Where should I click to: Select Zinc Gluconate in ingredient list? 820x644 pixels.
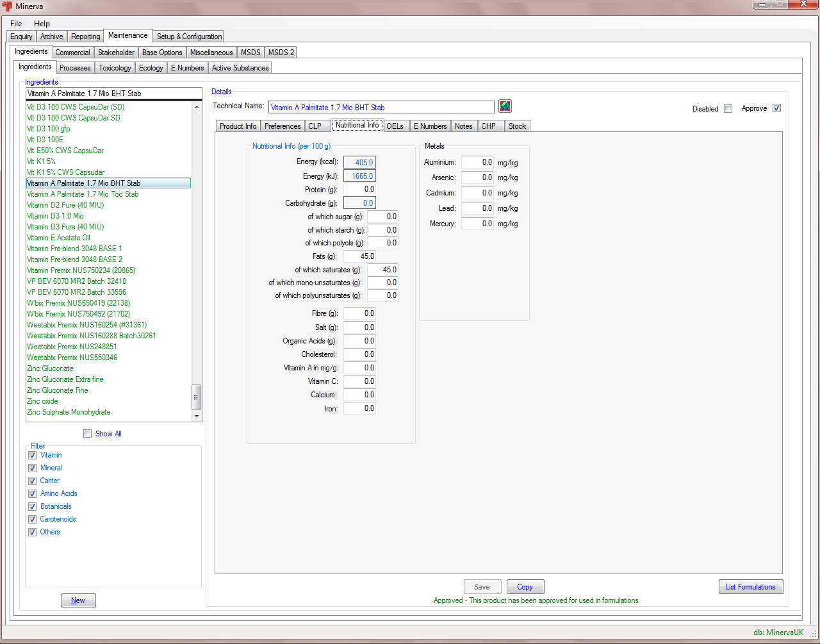(50, 368)
